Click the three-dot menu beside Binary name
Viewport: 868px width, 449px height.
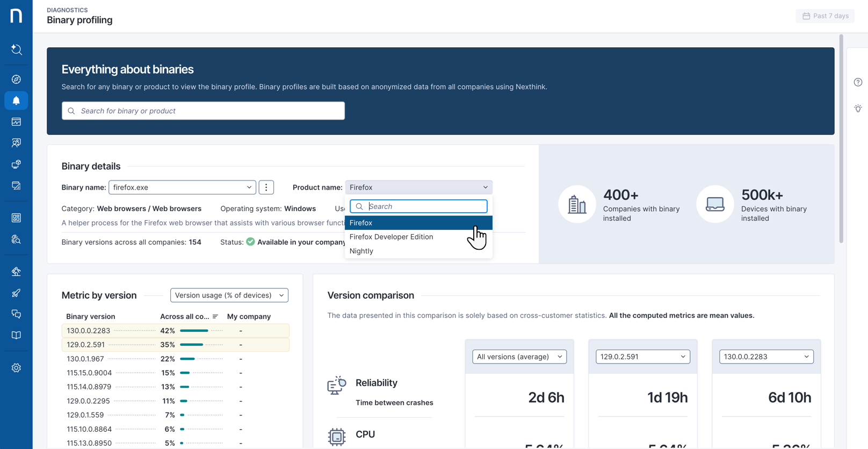[x=266, y=187]
